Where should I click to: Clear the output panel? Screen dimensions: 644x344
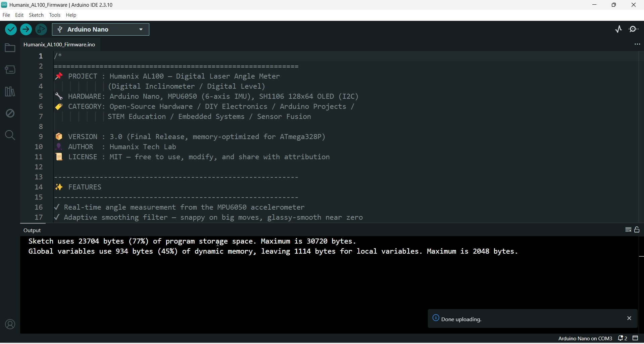(628, 230)
